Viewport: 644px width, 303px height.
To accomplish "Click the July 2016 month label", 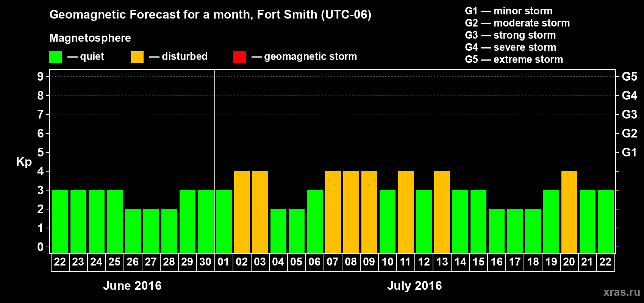I will (414, 286).
